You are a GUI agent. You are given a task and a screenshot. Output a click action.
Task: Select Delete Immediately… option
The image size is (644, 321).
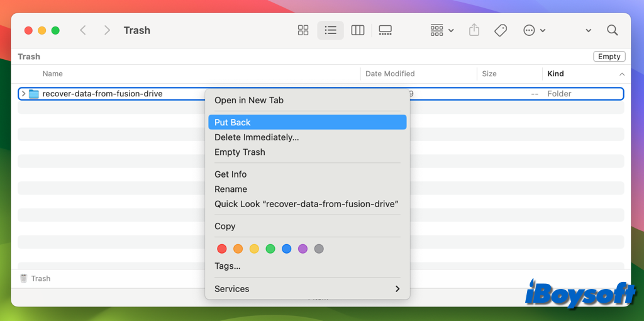257,137
